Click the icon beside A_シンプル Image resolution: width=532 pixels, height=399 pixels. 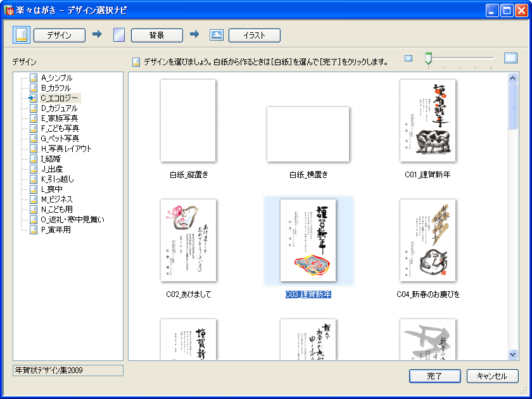coord(34,78)
